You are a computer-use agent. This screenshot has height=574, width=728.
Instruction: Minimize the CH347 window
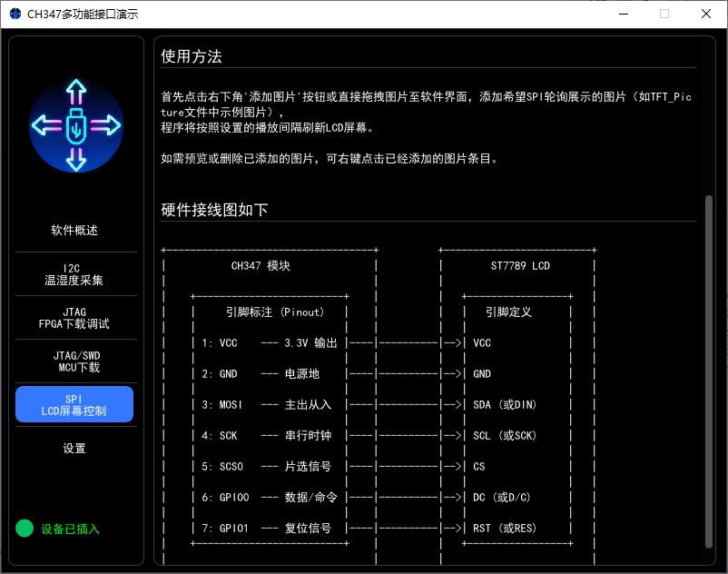(x=624, y=14)
